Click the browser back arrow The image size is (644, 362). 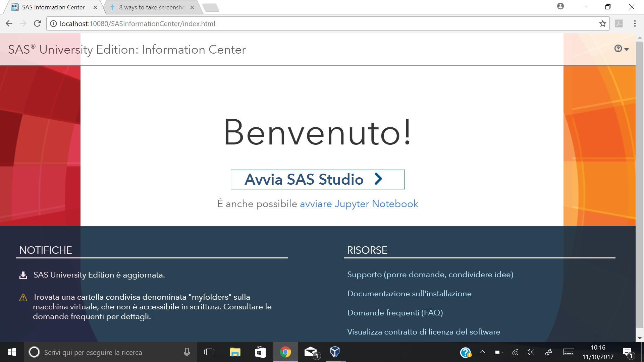pos(9,23)
